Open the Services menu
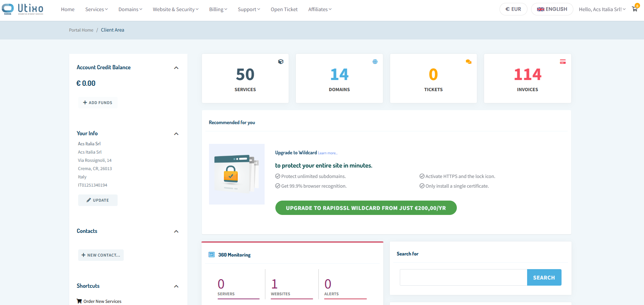This screenshot has height=305, width=644. tap(96, 9)
